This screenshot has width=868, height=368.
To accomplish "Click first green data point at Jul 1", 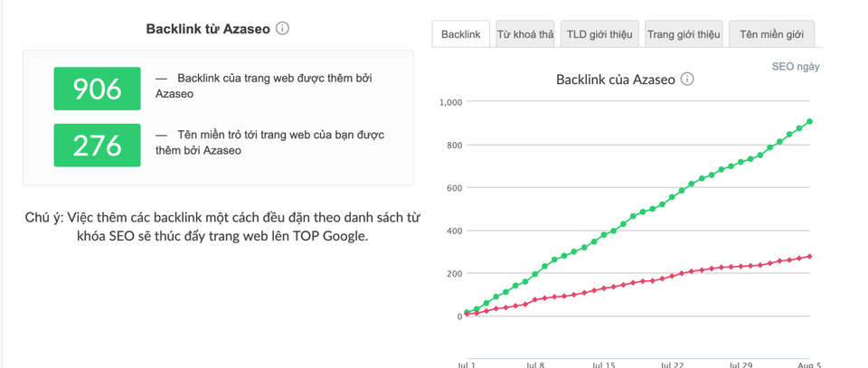I will click(x=467, y=313).
